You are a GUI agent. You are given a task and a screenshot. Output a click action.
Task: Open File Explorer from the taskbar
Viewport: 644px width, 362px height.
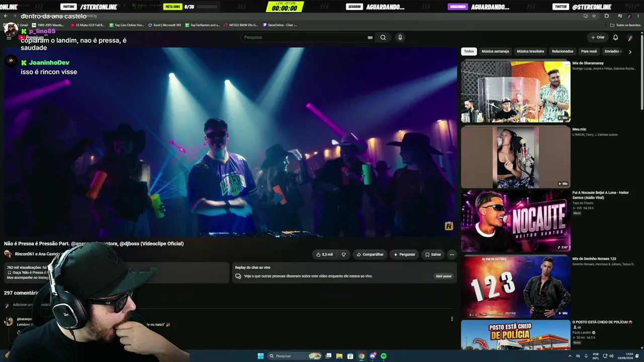pyautogui.click(x=339, y=356)
